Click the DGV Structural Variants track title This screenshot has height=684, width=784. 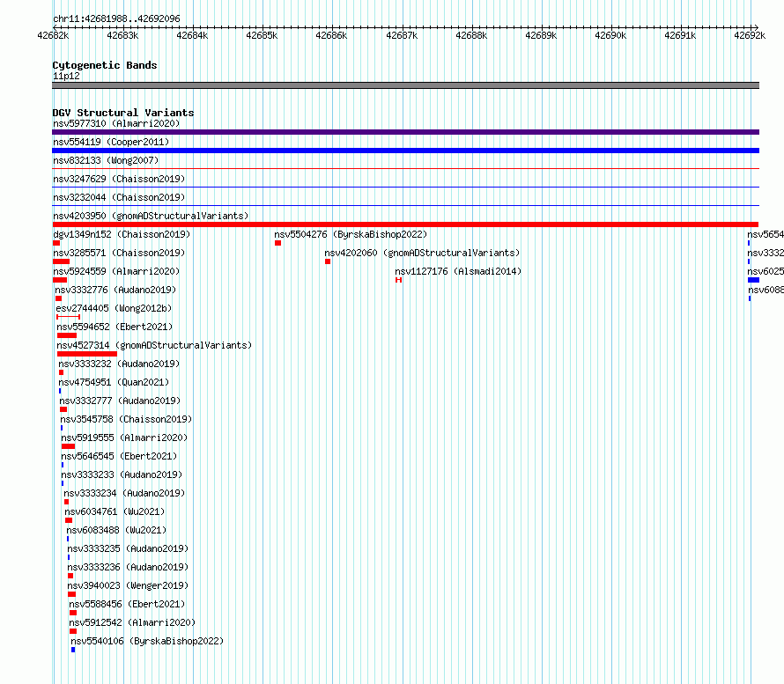123,113
